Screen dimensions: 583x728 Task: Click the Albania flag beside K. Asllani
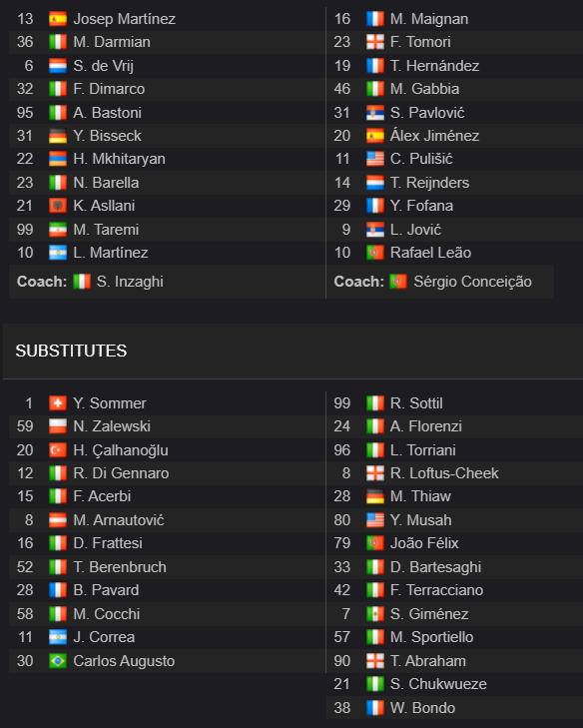point(58,206)
